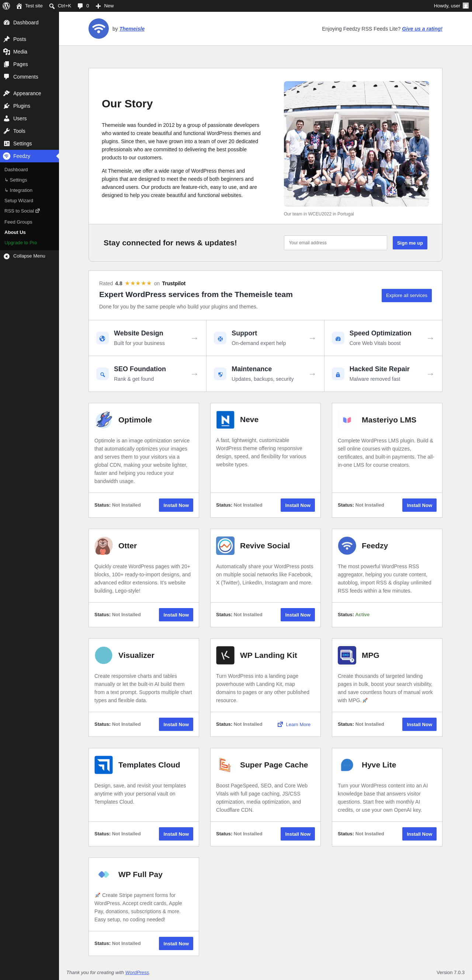This screenshot has width=472, height=980.
Task: Click the Feedzy wifi icon in sidebar
Action: [x=7, y=156]
